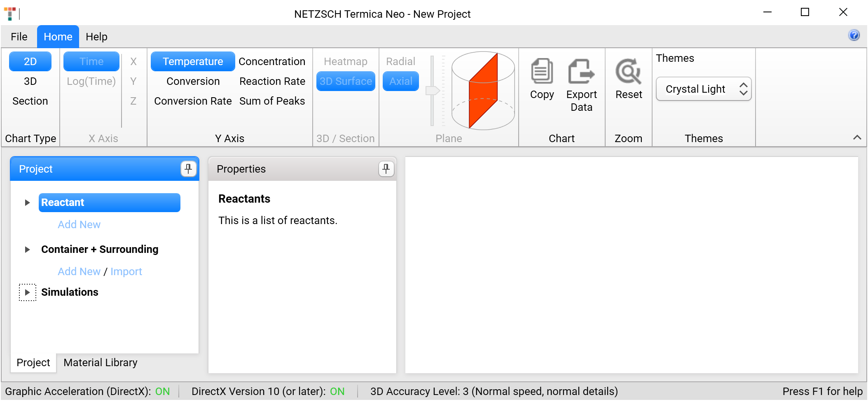The image size is (868, 402).
Task: Toggle Concentration on the Y axis
Action: point(272,61)
